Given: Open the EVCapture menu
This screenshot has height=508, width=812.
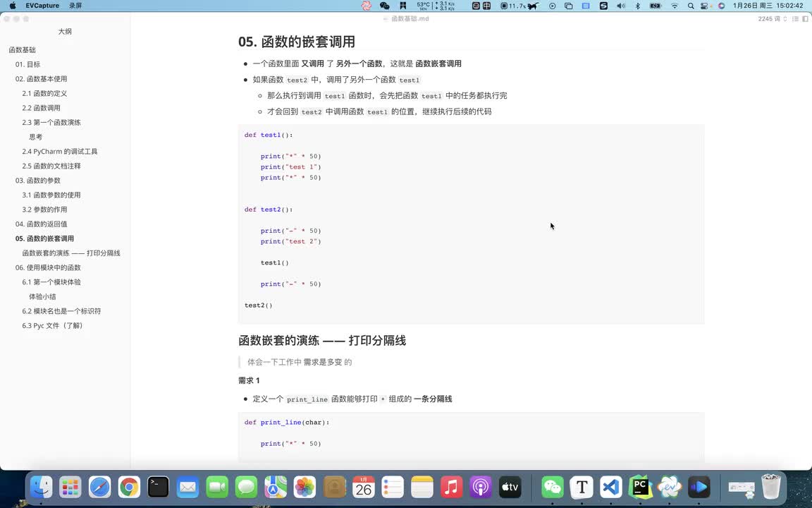Looking at the screenshot, I should coord(42,6).
